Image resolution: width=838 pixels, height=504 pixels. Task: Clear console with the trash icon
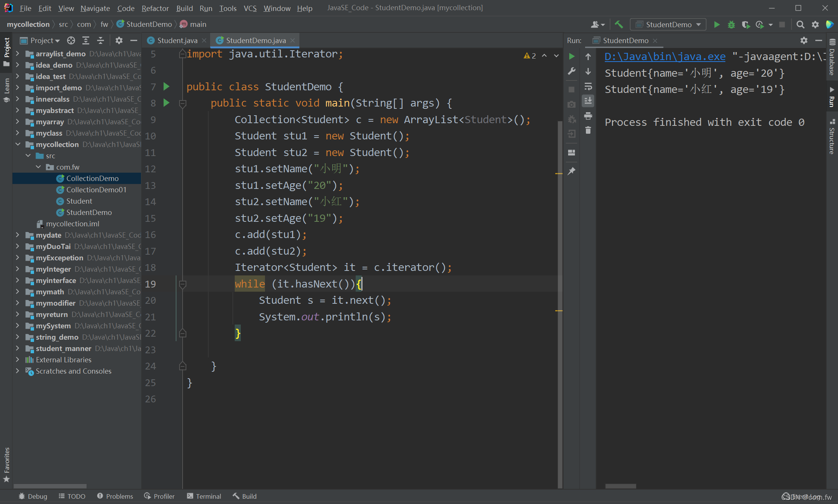(588, 131)
